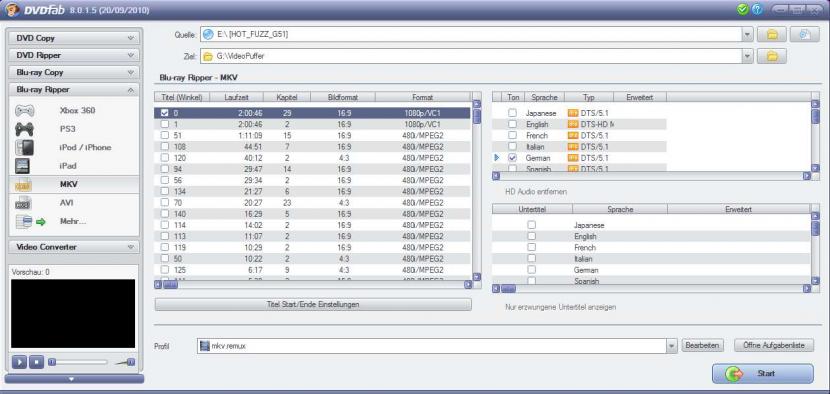Image resolution: width=830 pixels, height=394 pixels.
Task: Expand the DVD Copy section
Action: click(x=74, y=38)
